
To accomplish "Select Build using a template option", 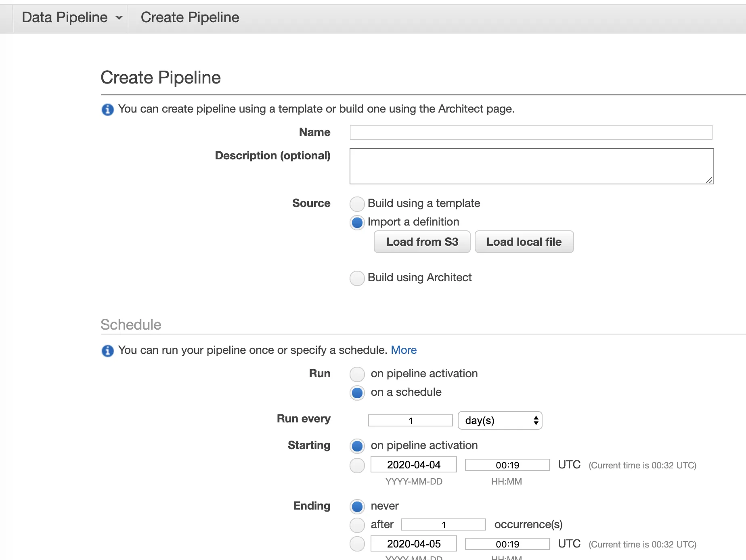I will tap(357, 204).
